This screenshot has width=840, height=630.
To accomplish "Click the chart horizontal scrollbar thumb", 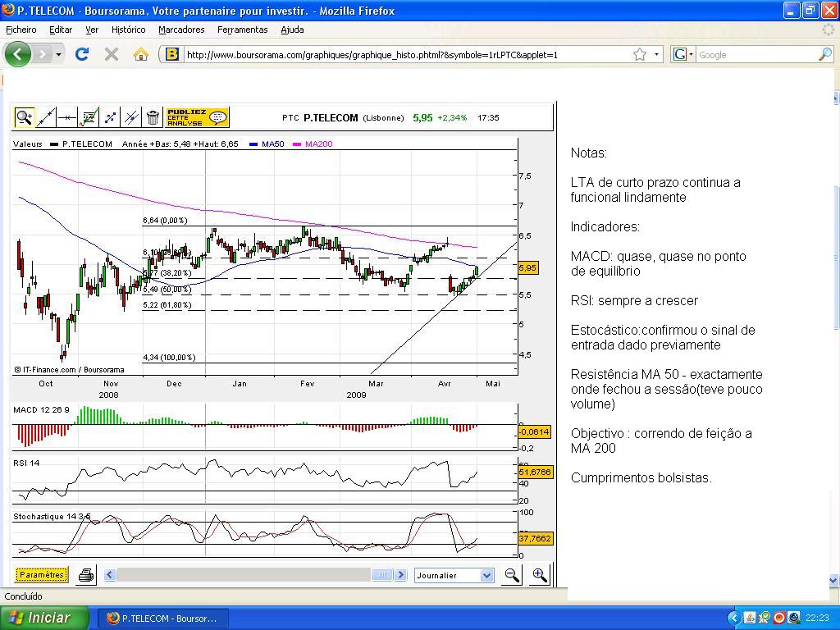I will [382, 575].
